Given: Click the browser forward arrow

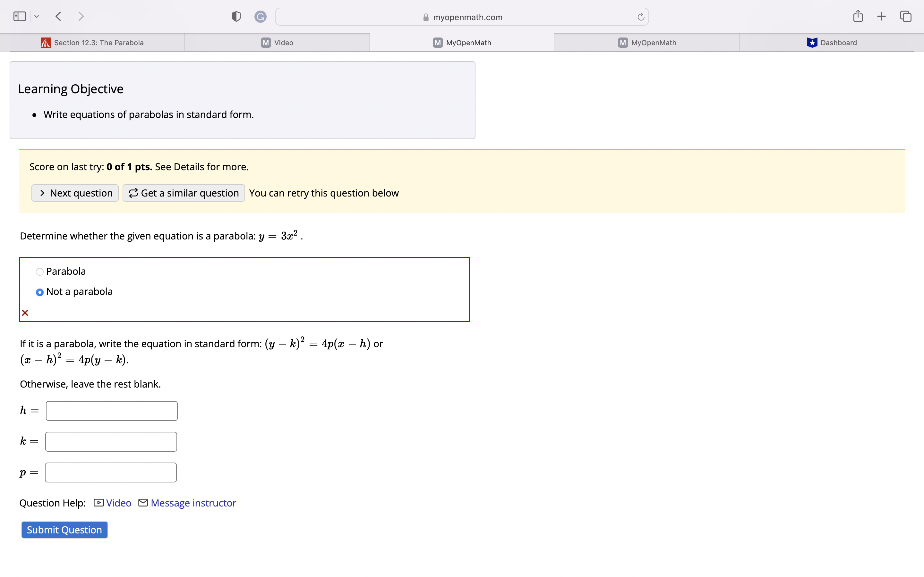Looking at the screenshot, I should [x=81, y=16].
